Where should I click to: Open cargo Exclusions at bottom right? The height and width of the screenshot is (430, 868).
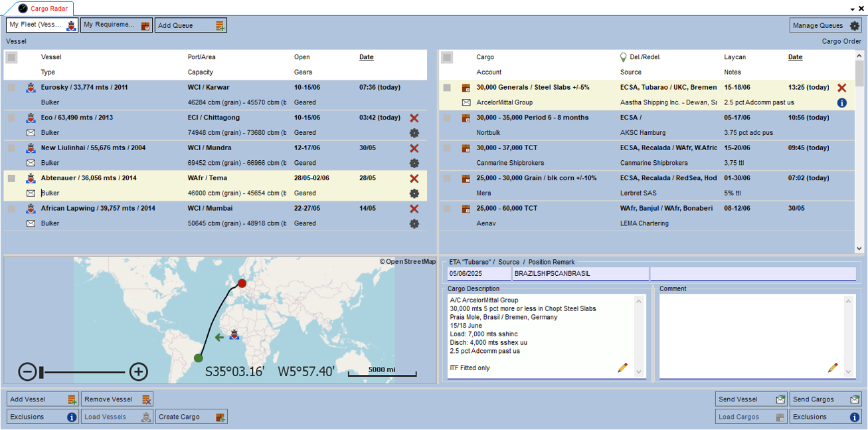[x=825, y=417]
